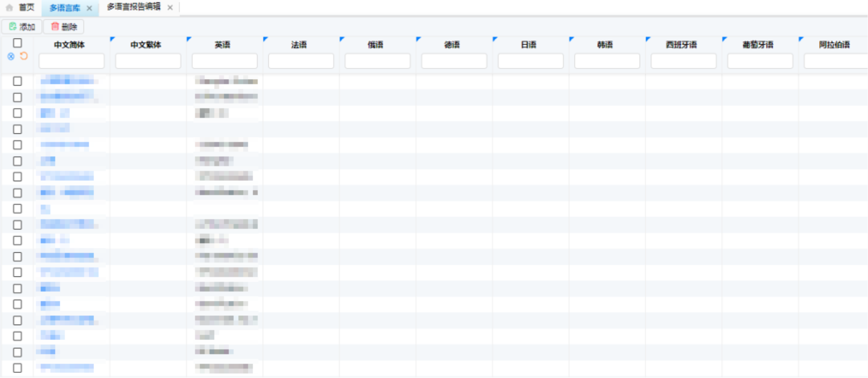The width and height of the screenshot is (868, 378).
Task: Click the 删除 delete button
Action: click(x=64, y=27)
